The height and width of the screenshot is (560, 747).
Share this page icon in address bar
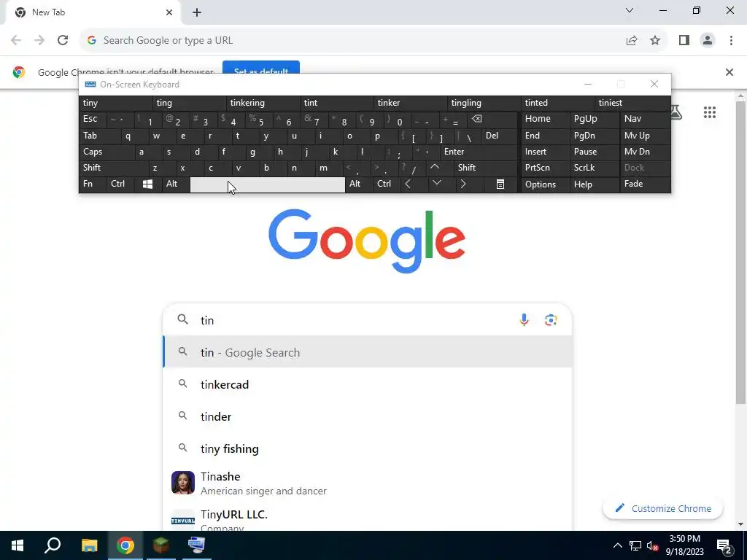pos(632,41)
